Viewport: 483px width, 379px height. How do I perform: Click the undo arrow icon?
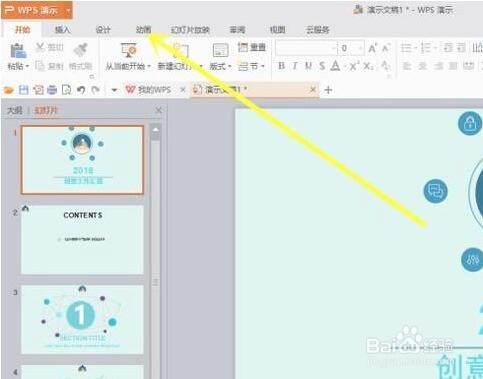tap(81, 90)
